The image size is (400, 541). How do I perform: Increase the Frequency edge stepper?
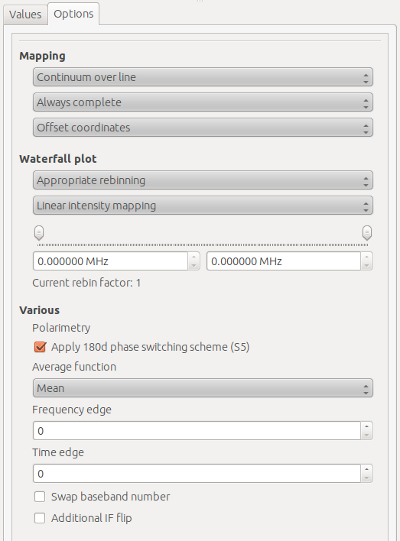367,426
